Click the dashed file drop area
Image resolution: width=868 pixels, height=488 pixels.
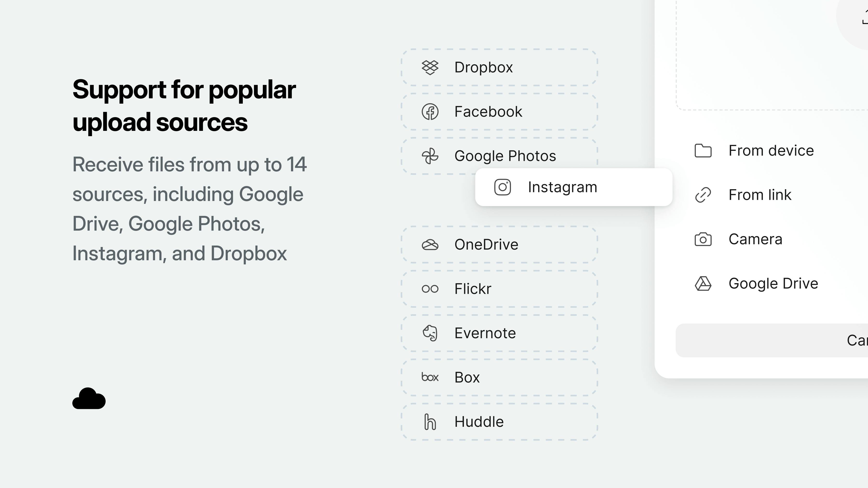(772, 55)
